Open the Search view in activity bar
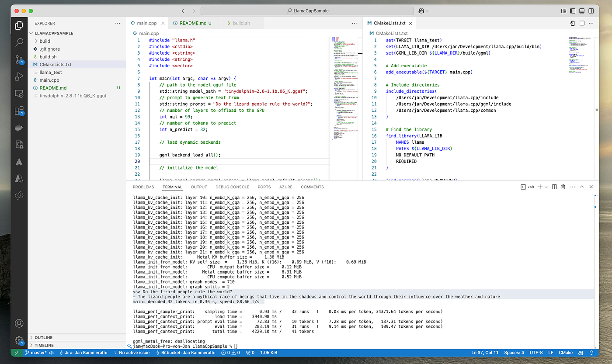 [x=19, y=42]
